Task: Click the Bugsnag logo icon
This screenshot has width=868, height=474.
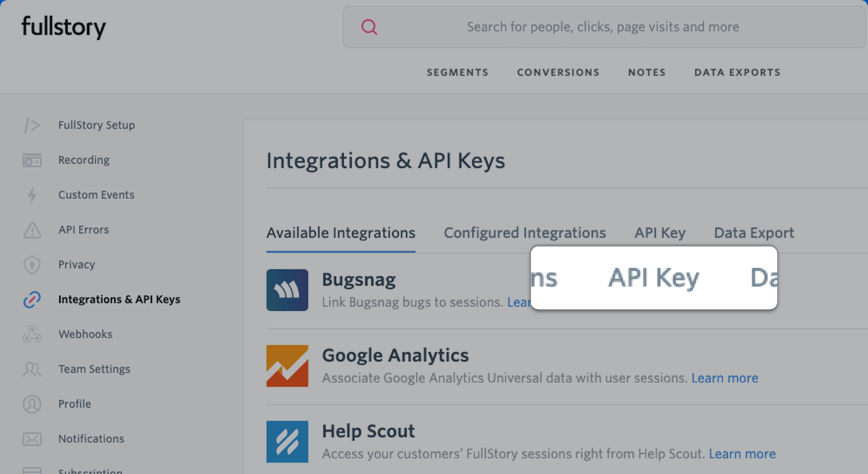Action: 287,290
